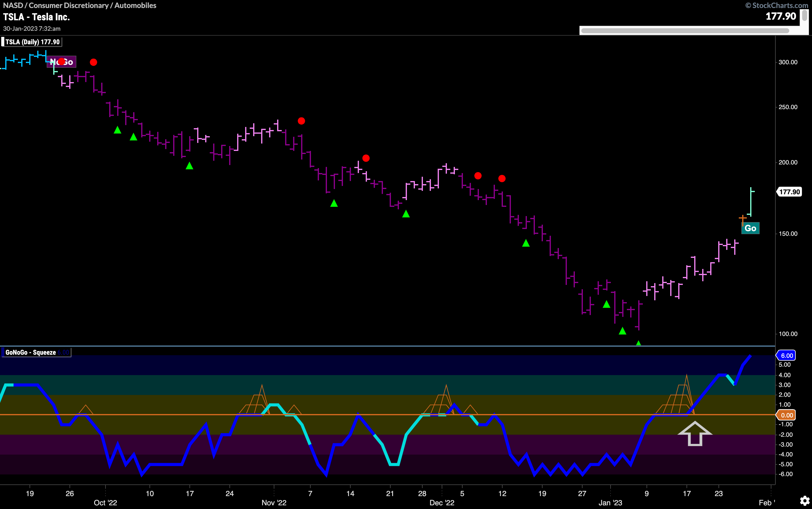
Task: Click the -6.00 oscillator scale label
Action: point(786,474)
